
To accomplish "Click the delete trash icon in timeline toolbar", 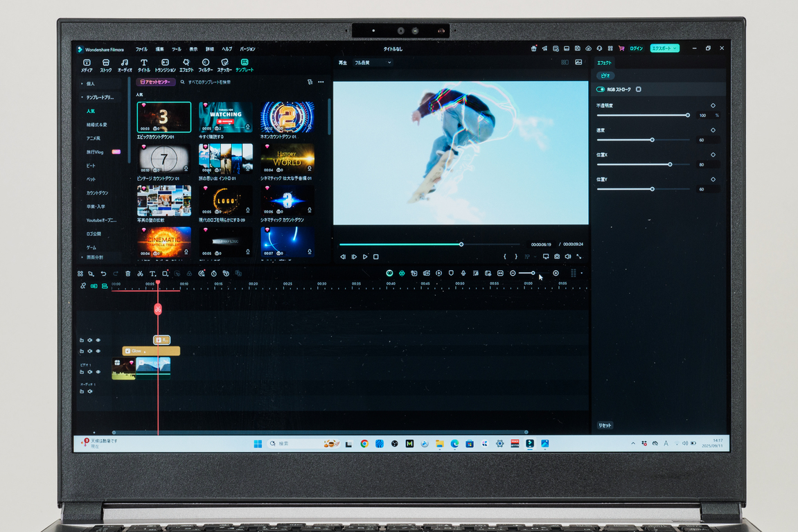I will [x=127, y=274].
